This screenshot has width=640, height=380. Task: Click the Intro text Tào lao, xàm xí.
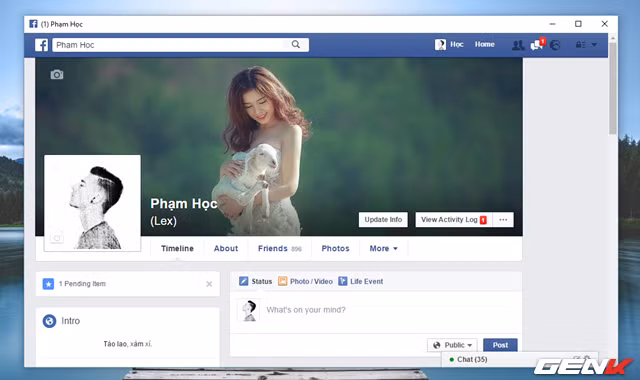127,344
